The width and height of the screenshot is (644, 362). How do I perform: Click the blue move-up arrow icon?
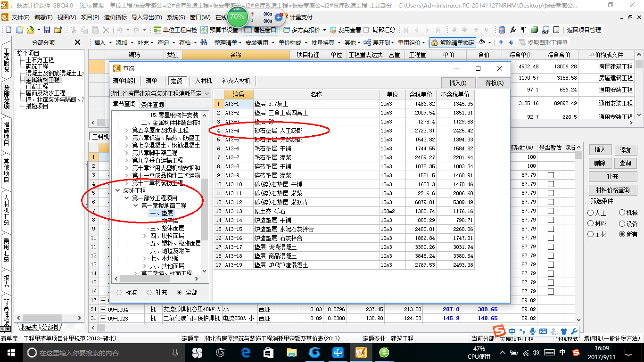[x=501, y=42]
